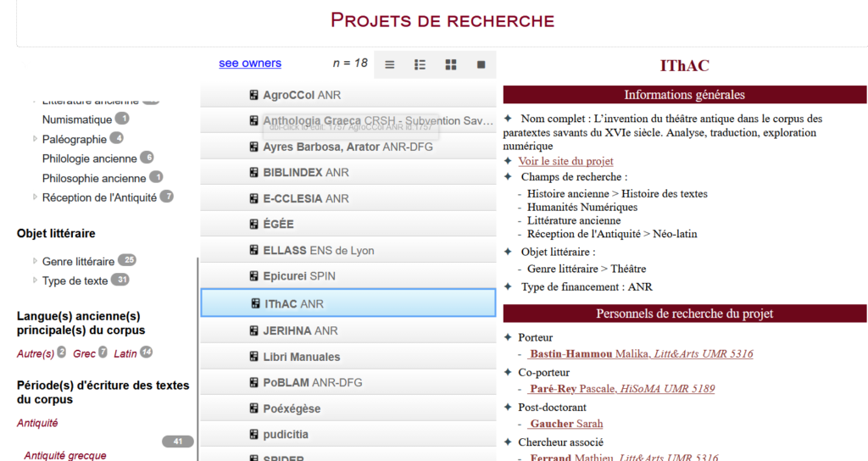Select the Epicurei SPIN project row
This screenshot has width=868, height=461.
tap(348, 275)
